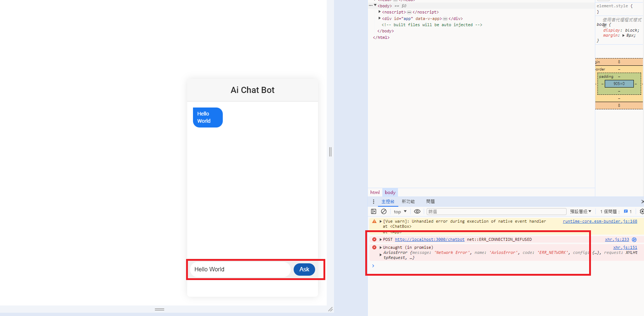Expand the noscript element node
Screen dimensions: 644x316
point(380,12)
